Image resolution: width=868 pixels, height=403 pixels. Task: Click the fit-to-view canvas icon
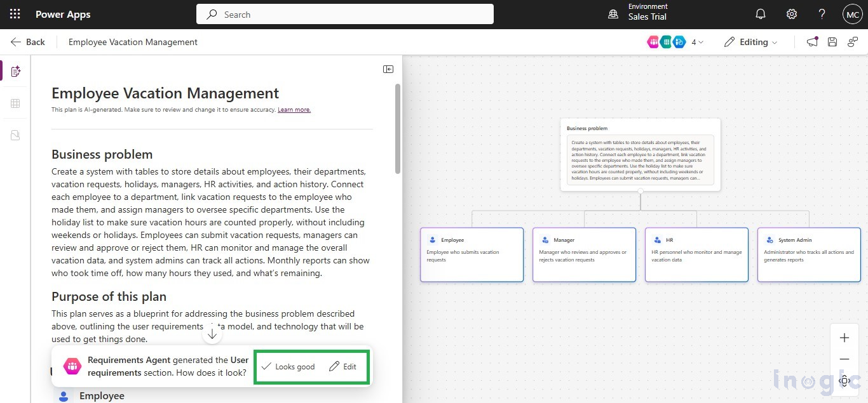coord(844,380)
